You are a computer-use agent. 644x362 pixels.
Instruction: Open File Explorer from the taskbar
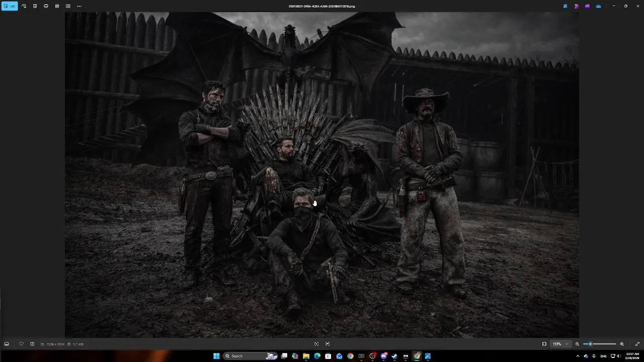pyautogui.click(x=306, y=356)
